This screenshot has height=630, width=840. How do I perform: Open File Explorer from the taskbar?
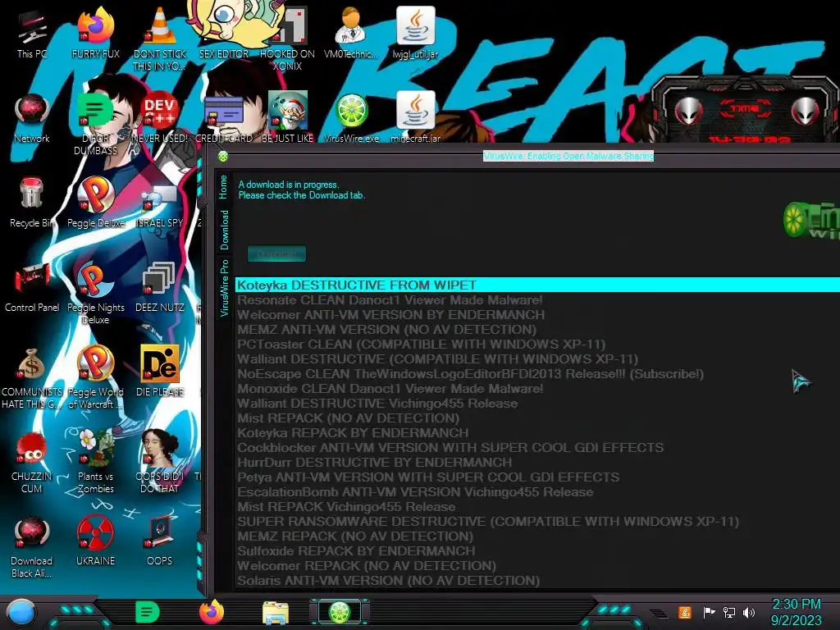pyautogui.click(x=276, y=613)
